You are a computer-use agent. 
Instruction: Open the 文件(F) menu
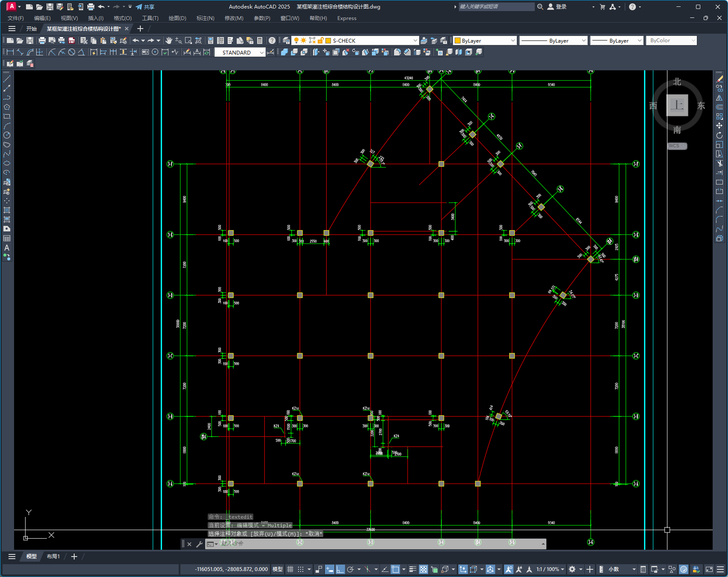point(16,18)
